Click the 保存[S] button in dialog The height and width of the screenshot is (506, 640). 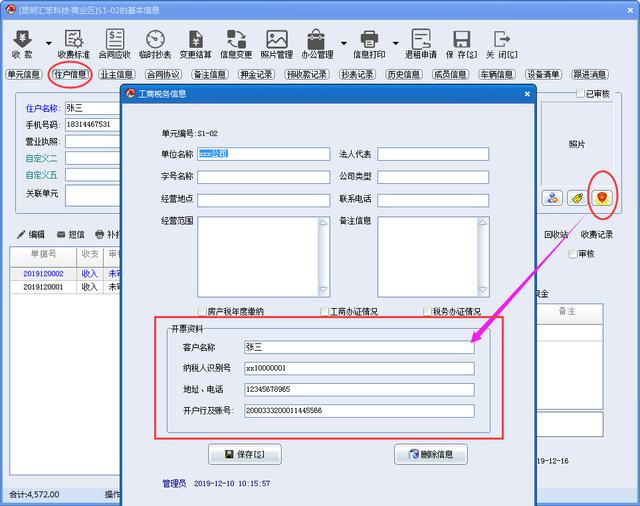pyautogui.click(x=243, y=454)
